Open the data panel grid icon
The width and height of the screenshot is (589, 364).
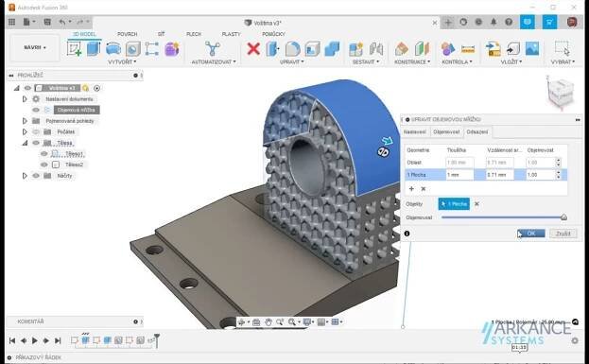tap(11, 22)
